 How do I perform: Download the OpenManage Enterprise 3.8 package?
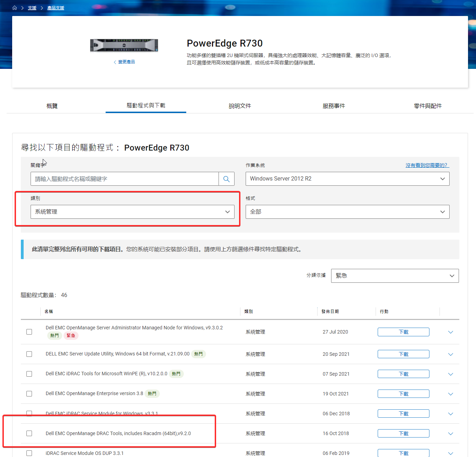403,394
